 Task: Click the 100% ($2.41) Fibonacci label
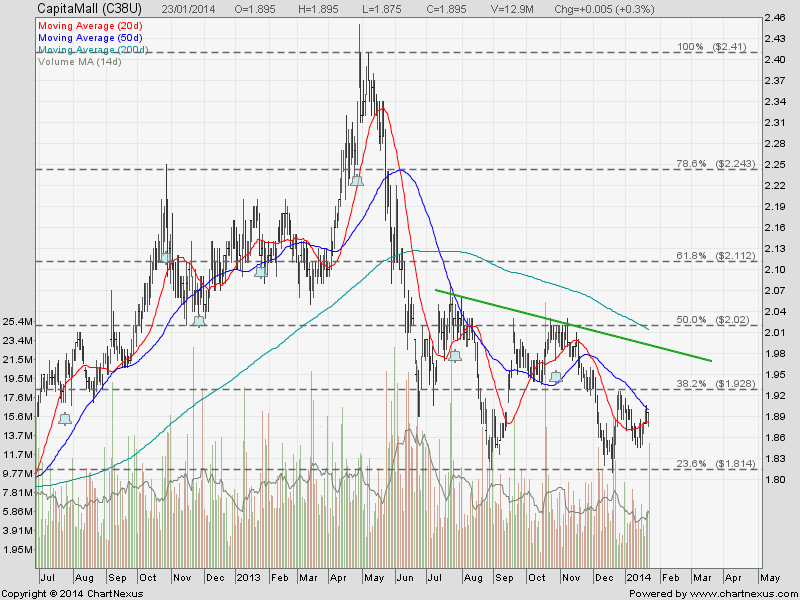coord(711,47)
